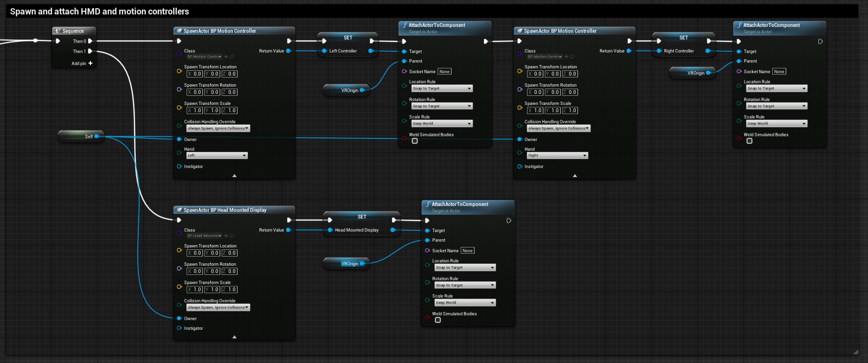Click Spawn Transform Location X field on Left-hand SpawnActor
The image size is (868, 363).
click(x=195, y=74)
